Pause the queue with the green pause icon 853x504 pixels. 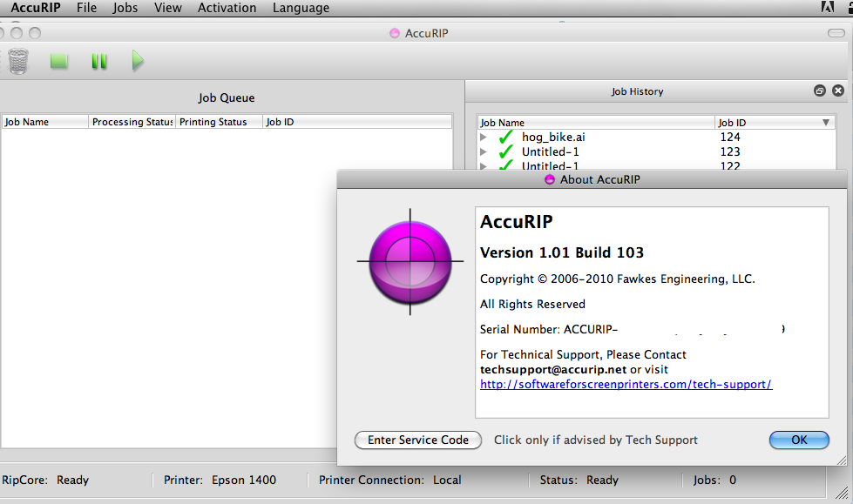coord(99,61)
